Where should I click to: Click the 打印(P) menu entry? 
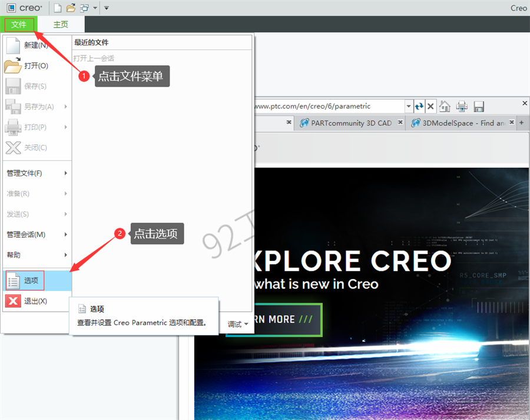coord(37,127)
